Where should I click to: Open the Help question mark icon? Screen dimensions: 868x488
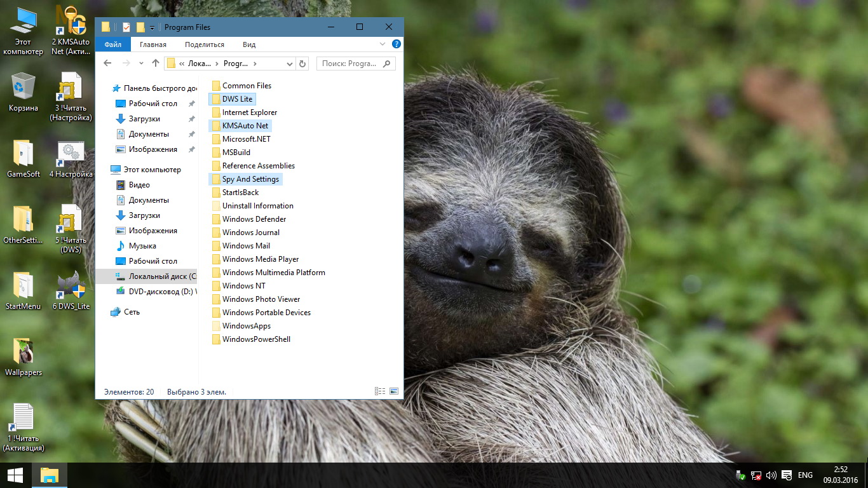tap(397, 44)
